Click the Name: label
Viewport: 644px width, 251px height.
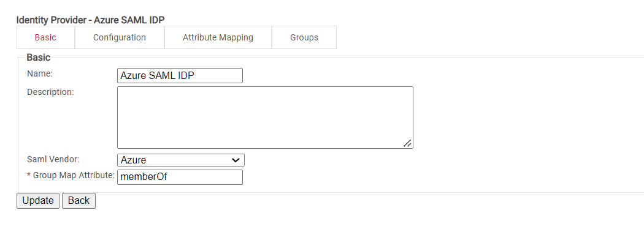point(40,74)
